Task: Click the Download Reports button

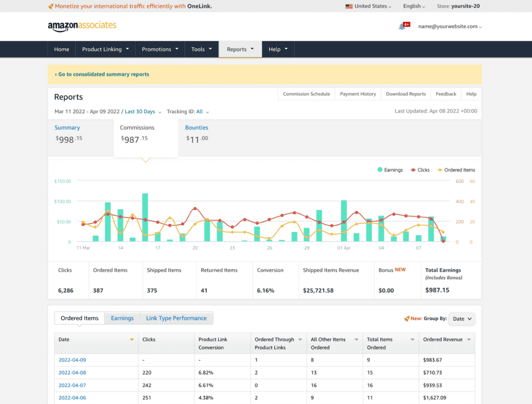Action: 405,94
